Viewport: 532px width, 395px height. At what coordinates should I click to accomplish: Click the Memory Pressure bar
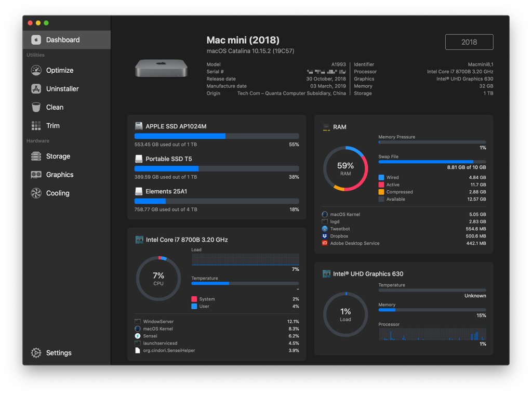pos(432,142)
